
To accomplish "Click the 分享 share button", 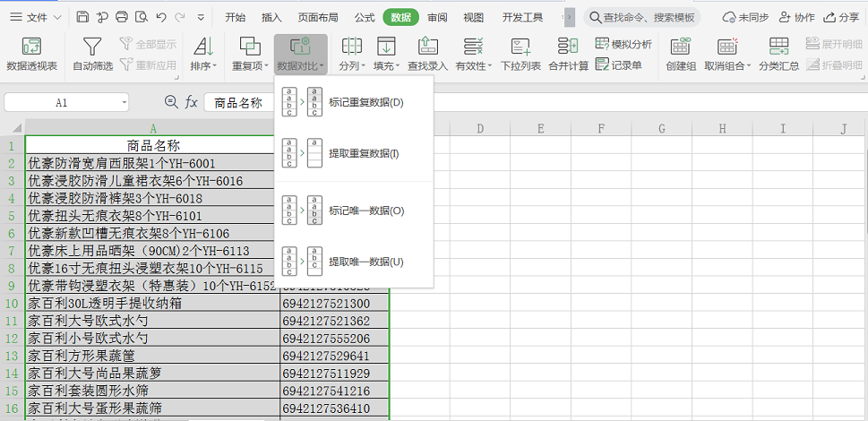I will click(841, 17).
